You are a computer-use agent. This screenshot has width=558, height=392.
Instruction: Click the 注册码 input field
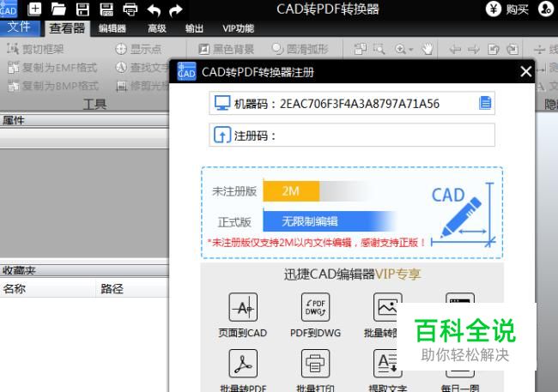click(352, 136)
